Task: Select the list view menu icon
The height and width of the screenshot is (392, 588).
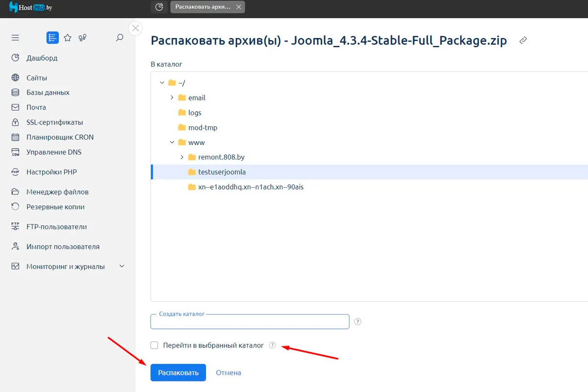Action: [x=52, y=38]
